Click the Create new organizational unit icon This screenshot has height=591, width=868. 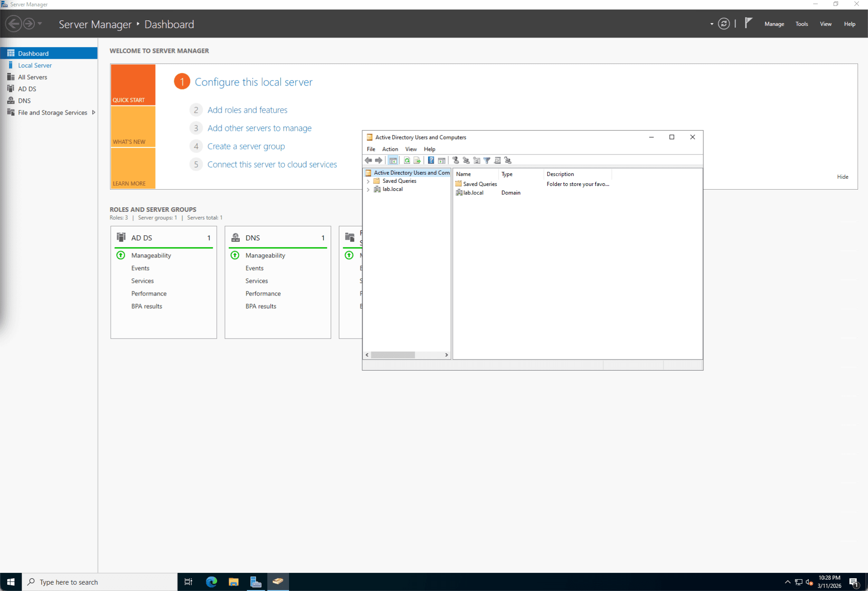(x=476, y=160)
